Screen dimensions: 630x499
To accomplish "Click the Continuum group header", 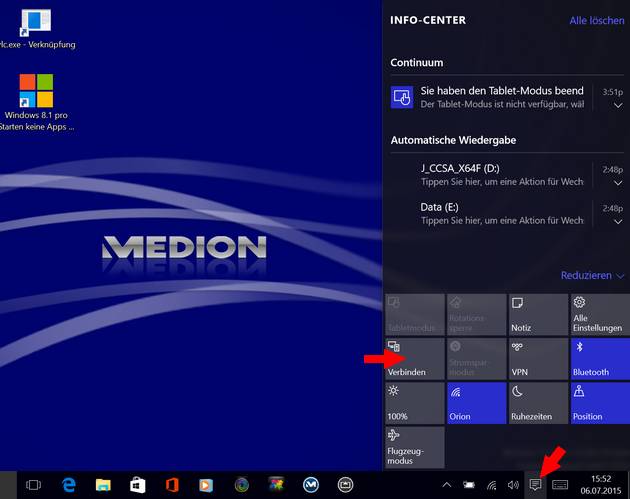I will tap(417, 63).
